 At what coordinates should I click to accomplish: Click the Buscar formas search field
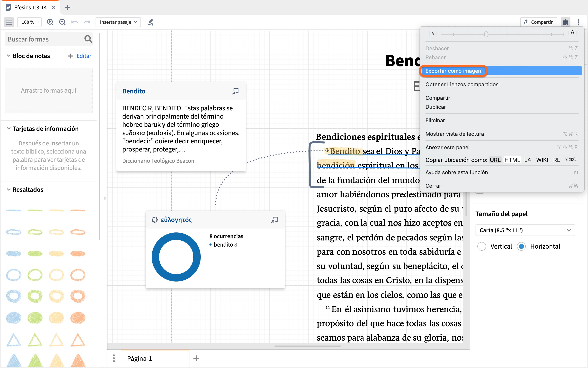[x=49, y=39]
